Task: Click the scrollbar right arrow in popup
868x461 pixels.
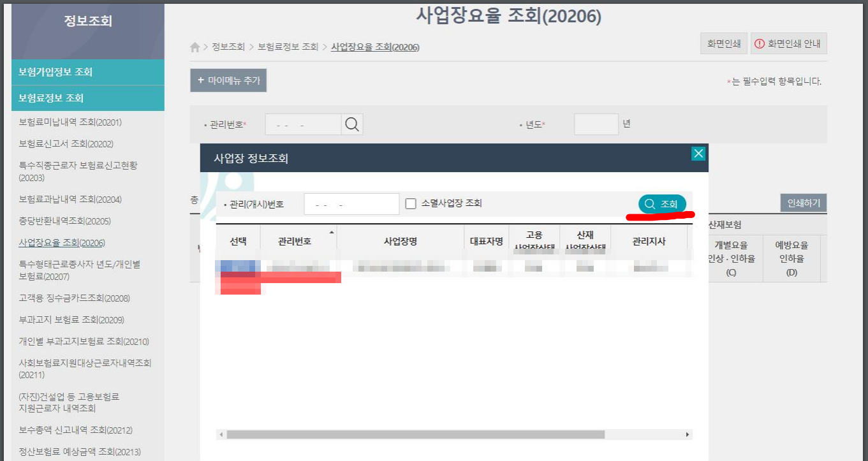Action: 688,434
